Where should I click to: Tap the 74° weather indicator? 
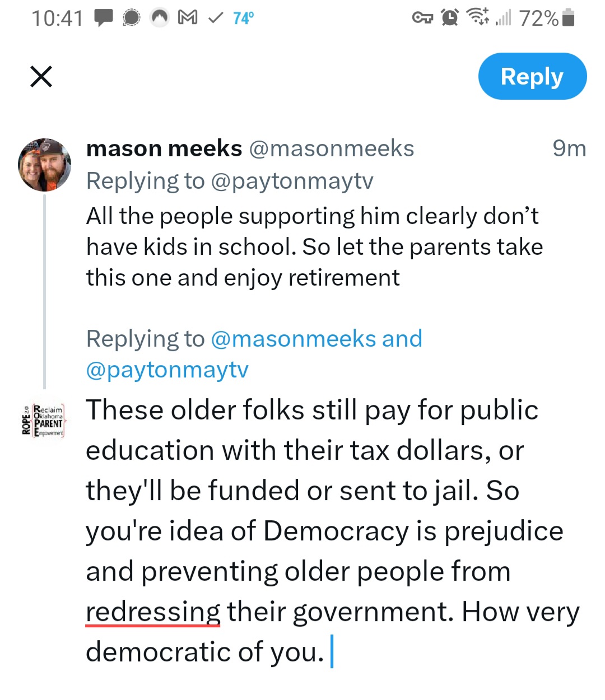[x=243, y=18]
